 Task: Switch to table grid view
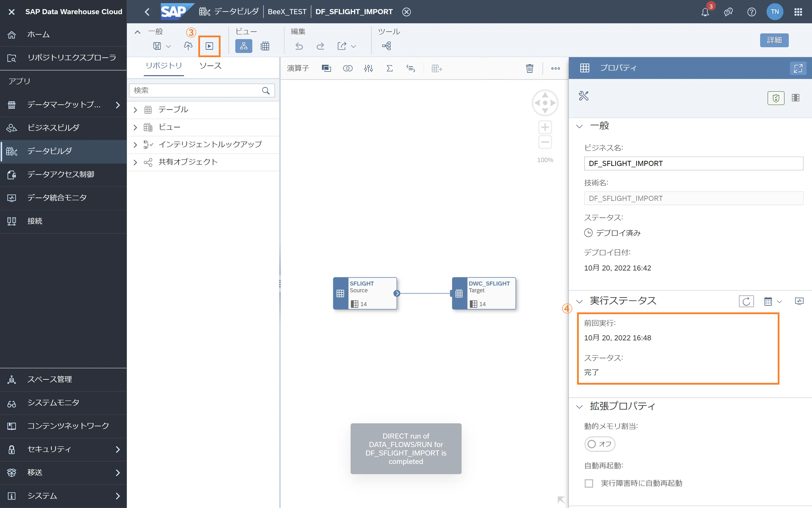(x=265, y=46)
